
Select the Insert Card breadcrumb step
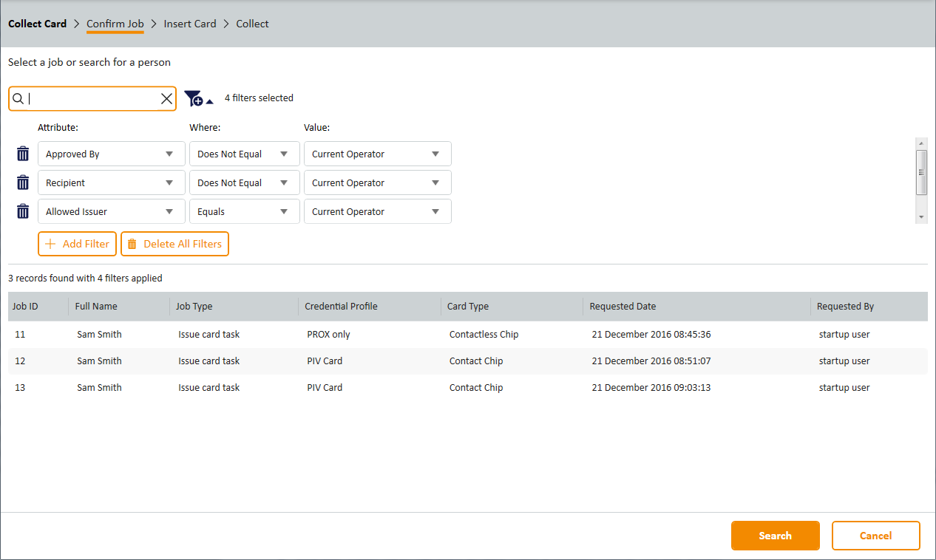190,24
